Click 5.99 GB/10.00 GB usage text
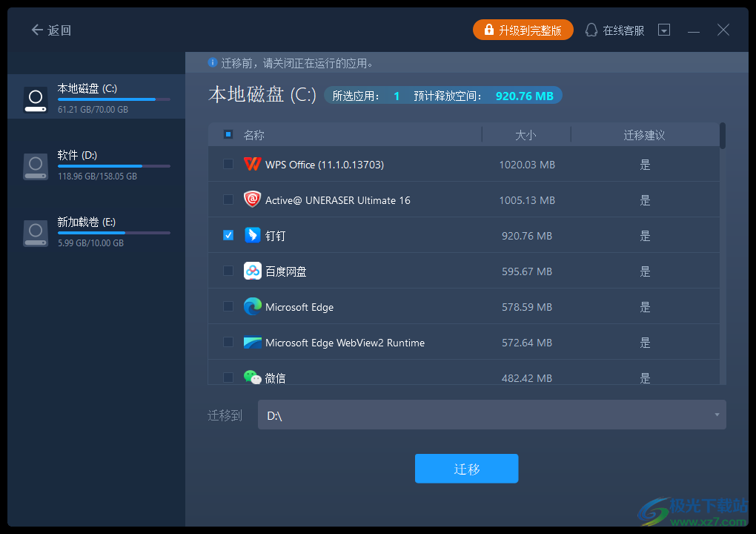The image size is (756, 534). point(90,243)
